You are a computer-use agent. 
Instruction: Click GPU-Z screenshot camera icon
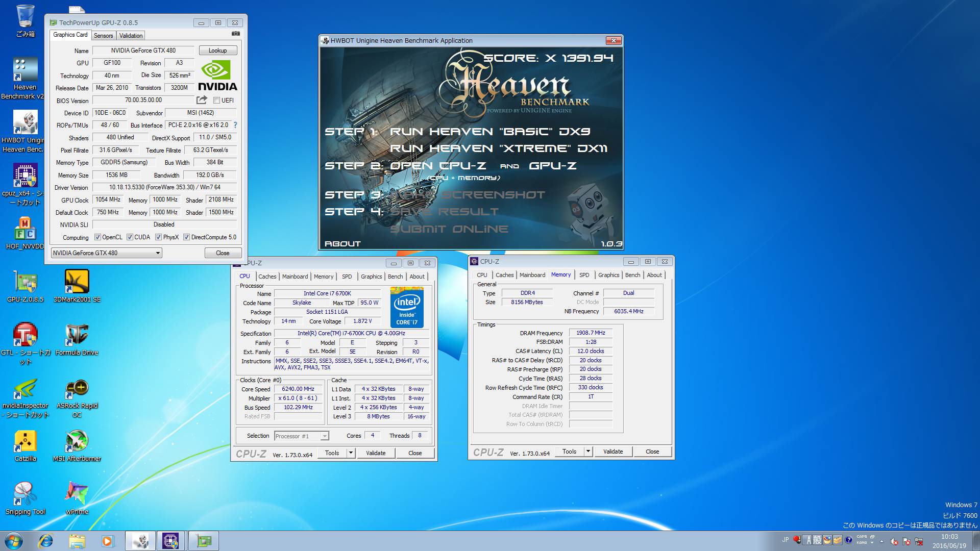tap(235, 34)
